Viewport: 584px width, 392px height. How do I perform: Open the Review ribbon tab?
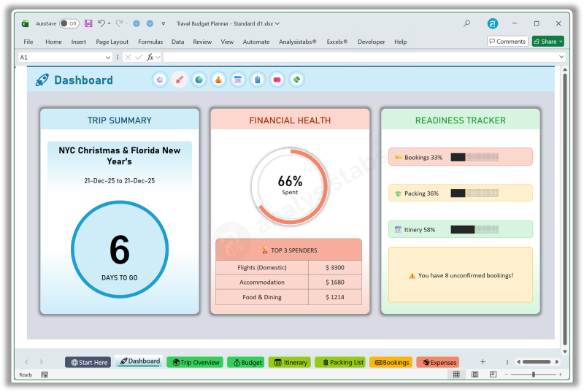202,42
